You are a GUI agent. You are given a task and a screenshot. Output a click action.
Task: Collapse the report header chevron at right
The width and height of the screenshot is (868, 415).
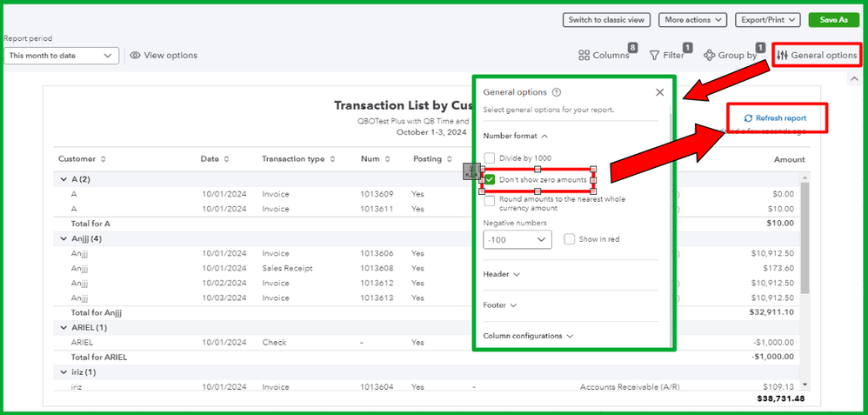pyautogui.click(x=853, y=80)
